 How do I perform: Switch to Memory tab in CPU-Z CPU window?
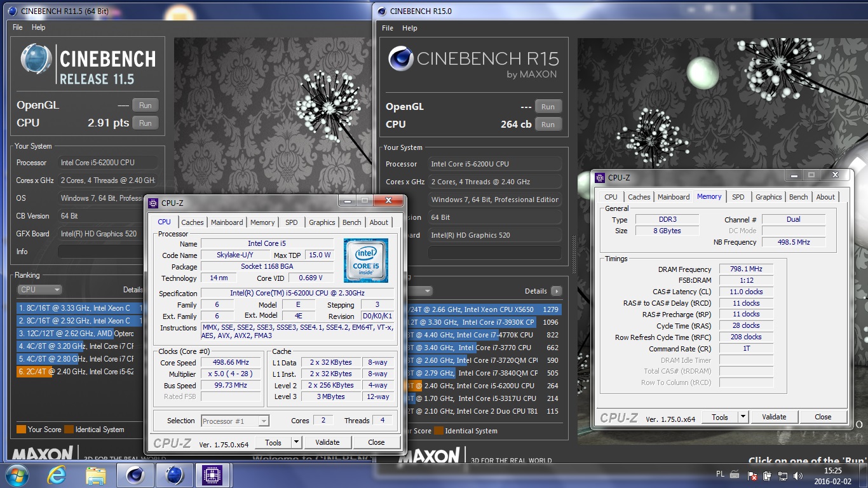click(x=262, y=222)
